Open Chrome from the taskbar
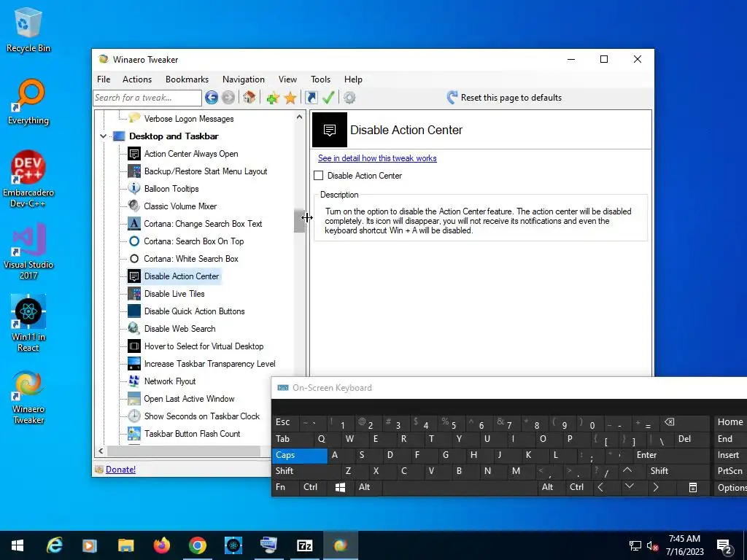 click(197, 545)
